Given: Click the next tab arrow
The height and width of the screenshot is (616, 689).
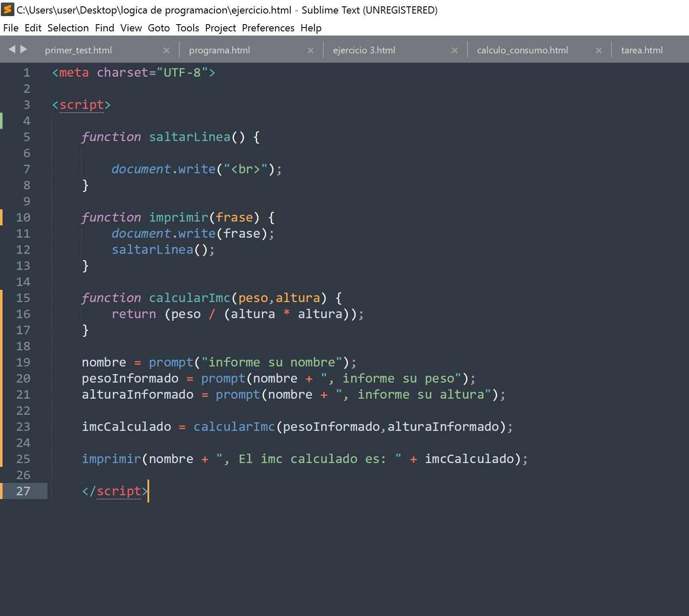Looking at the screenshot, I should point(24,50).
